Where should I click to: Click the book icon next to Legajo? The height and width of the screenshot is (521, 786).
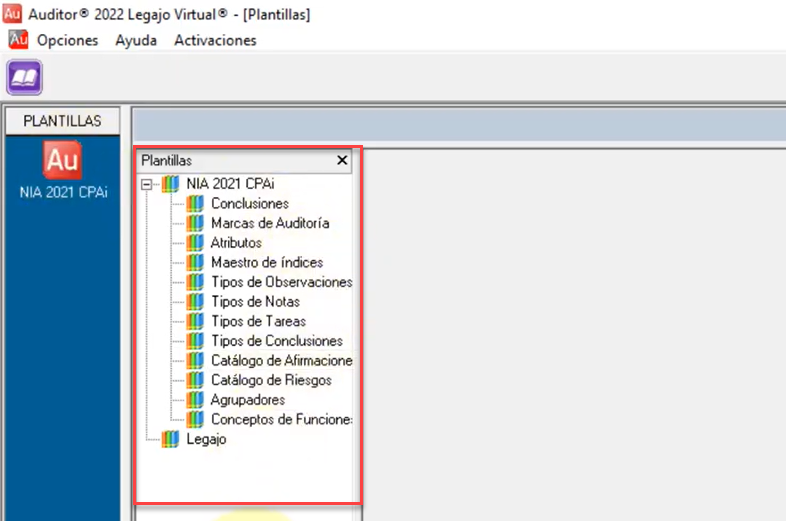[x=170, y=439]
